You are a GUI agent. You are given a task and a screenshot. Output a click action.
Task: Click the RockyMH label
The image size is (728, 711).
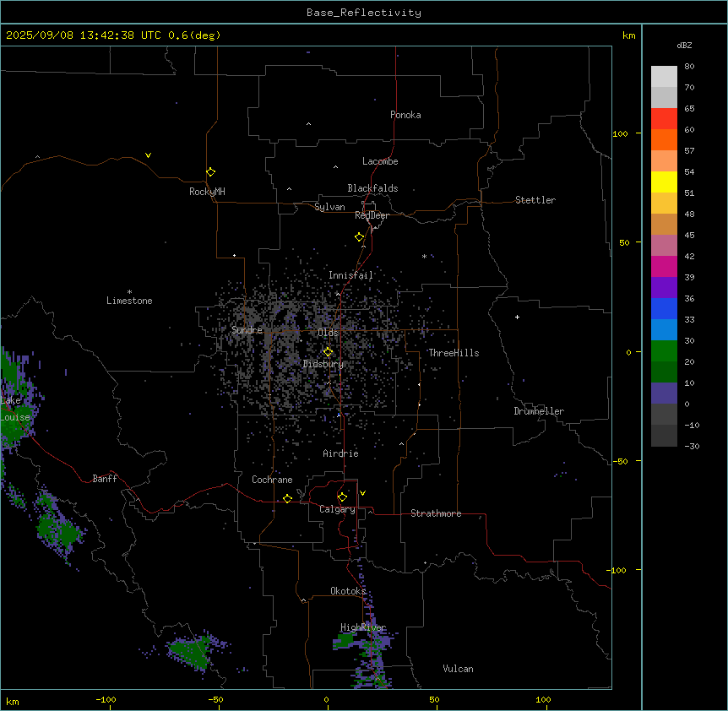(x=207, y=191)
